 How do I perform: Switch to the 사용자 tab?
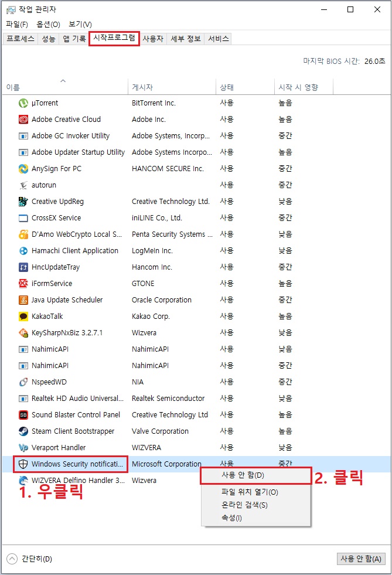pos(153,39)
